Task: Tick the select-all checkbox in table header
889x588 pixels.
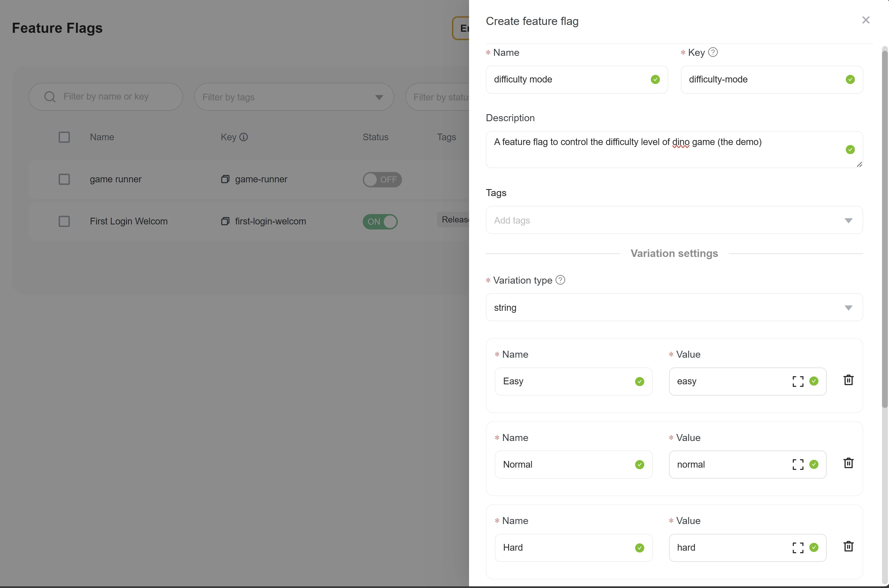Action: click(x=64, y=137)
